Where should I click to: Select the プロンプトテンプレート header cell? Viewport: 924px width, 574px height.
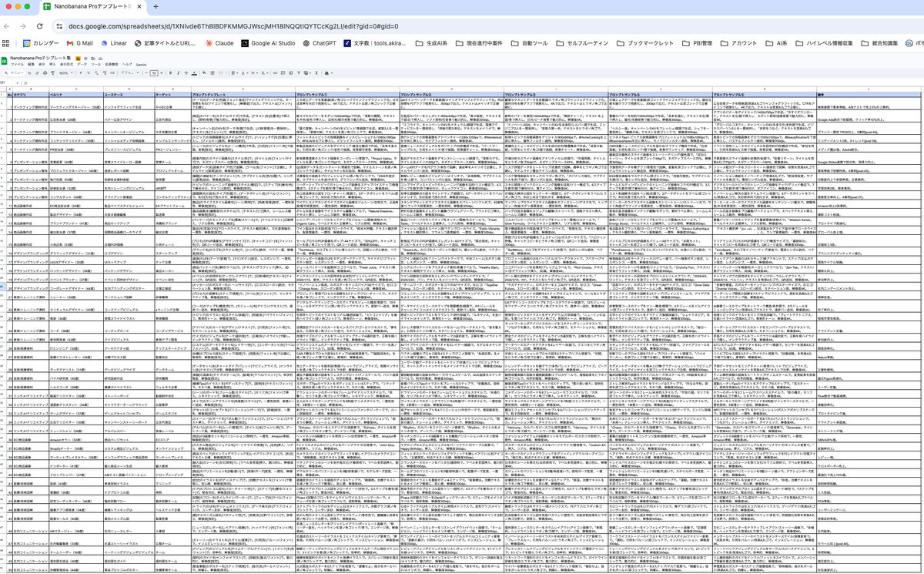pos(243,94)
